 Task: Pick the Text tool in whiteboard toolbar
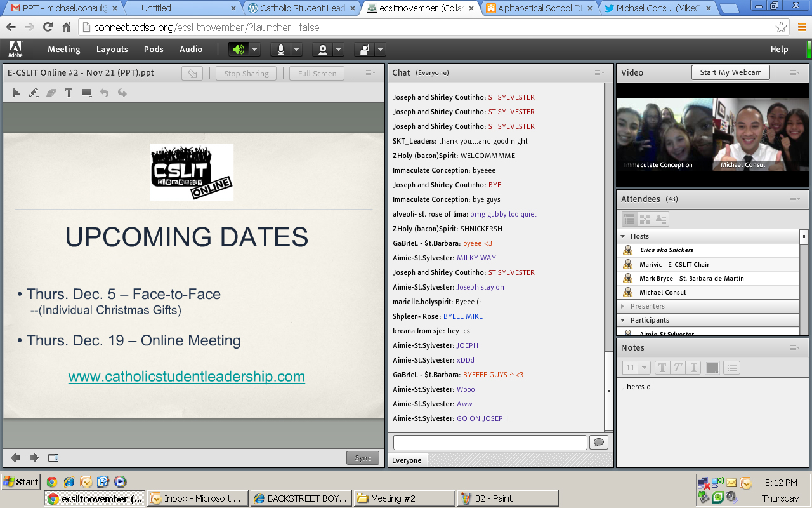click(69, 93)
